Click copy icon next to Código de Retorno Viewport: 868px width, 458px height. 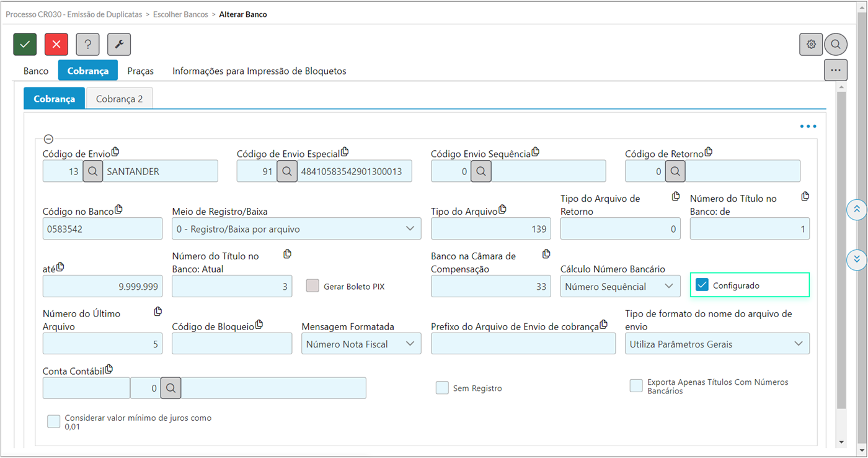708,152
